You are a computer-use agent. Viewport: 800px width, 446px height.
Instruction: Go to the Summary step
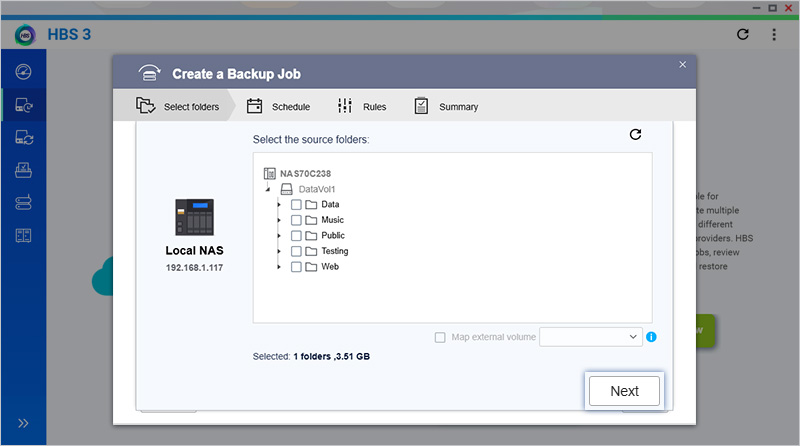click(x=446, y=106)
